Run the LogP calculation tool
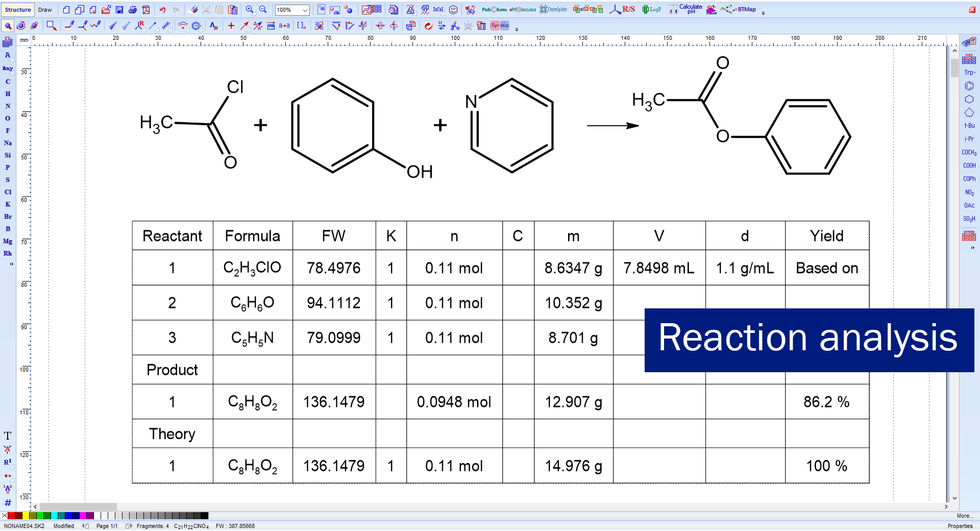Viewport: 980px width, 531px height. (652, 10)
